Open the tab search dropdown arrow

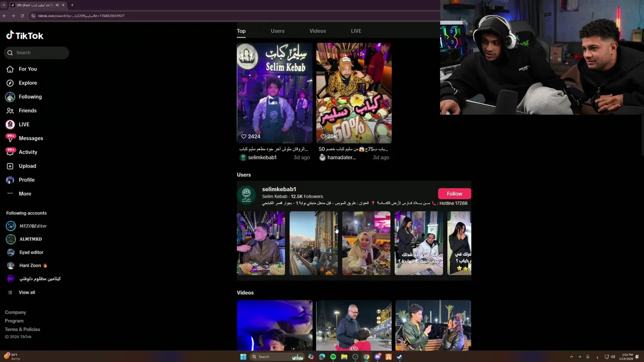4,5
